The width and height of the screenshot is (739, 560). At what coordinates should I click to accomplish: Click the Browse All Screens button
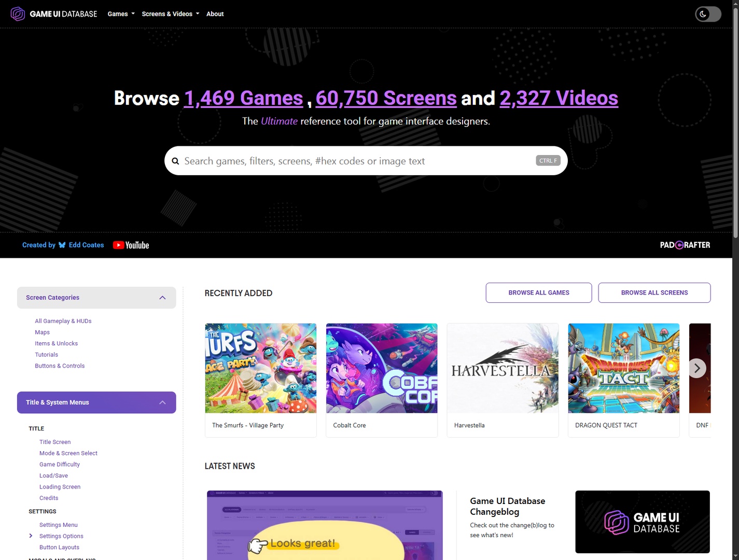coord(654,293)
